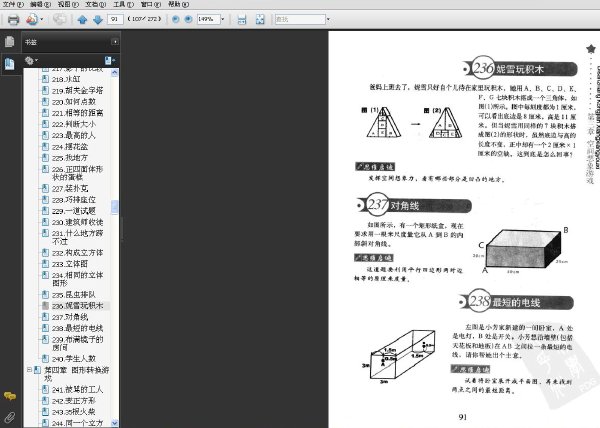Click bookmarks scrollbar down arrow

pyautogui.click(x=114, y=423)
